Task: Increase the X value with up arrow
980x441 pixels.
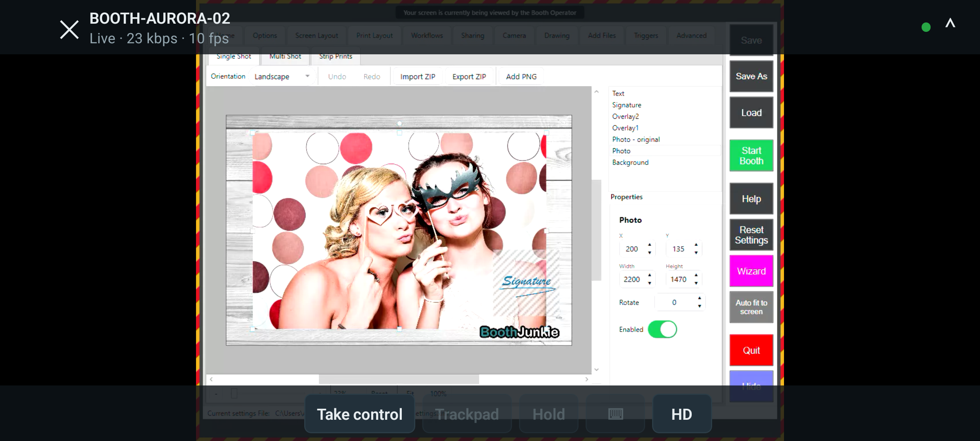Action: 649,245
